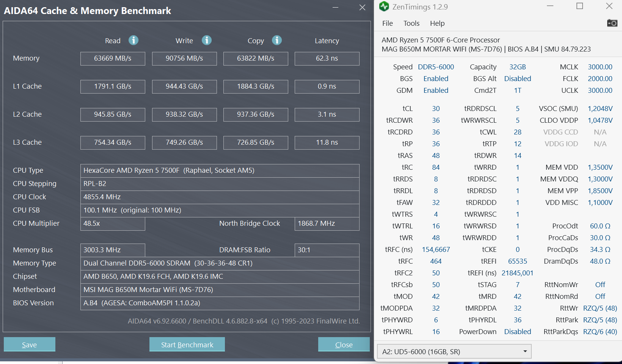Close the AIDA64 window via title bar X
Image resolution: width=622 pixels, height=364 pixels.
pos(362,8)
